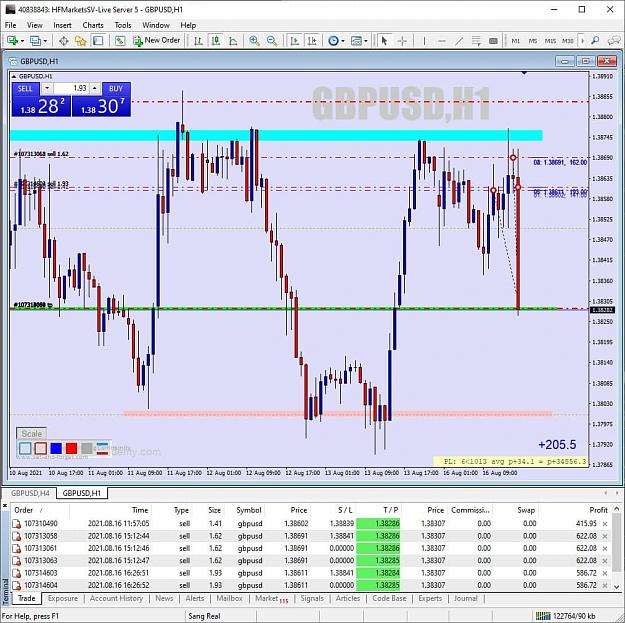Open the Charts menu
Image resolution: width=625 pixels, height=623 pixels.
coord(93,25)
